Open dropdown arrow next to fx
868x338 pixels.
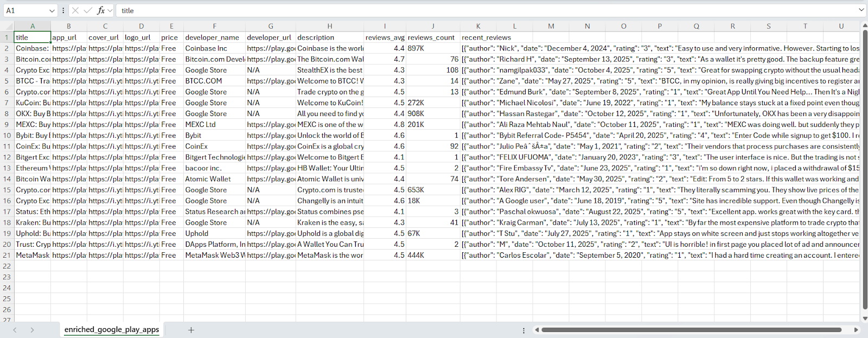pos(110,10)
